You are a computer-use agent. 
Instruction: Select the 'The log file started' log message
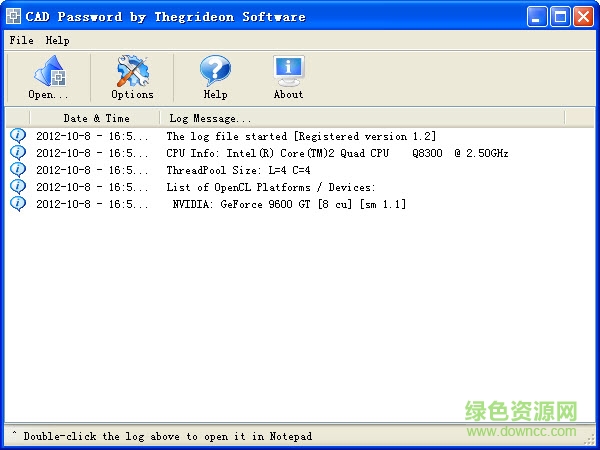coord(300,136)
